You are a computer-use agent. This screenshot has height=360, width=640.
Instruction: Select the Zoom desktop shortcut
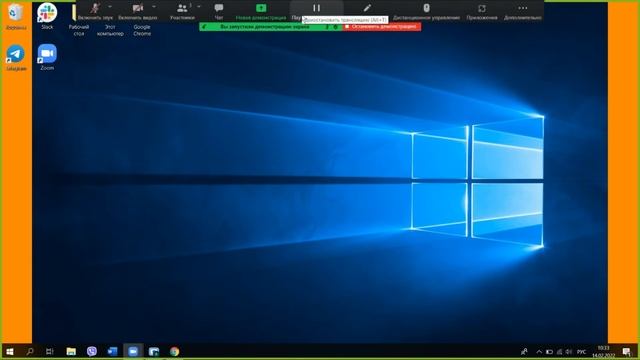click(x=47, y=57)
